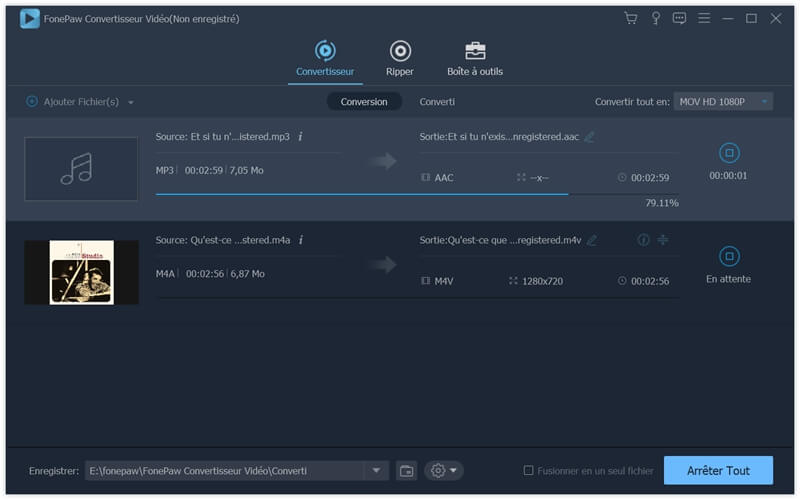Click the Source: Qu'est-ce ...stered.m4a text
The image size is (800, 500).
tap(223, 240)
